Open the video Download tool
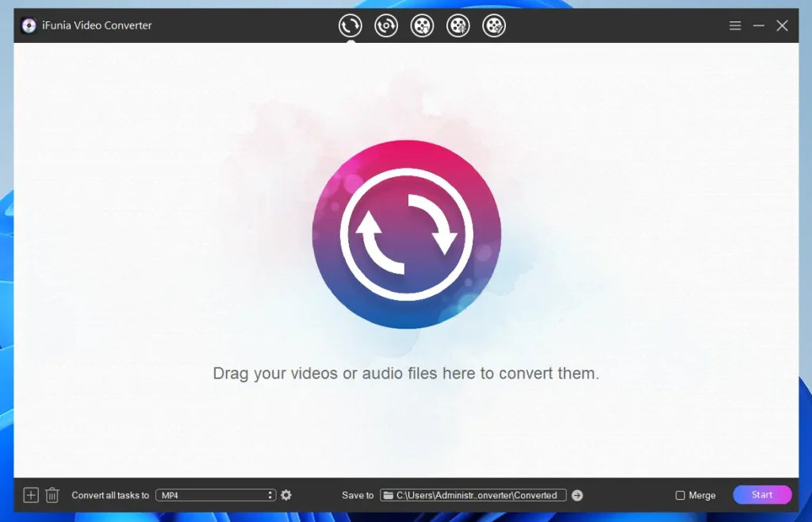This screenshot has height=522, width=812. pyautogui.click(x=422, y=25)
